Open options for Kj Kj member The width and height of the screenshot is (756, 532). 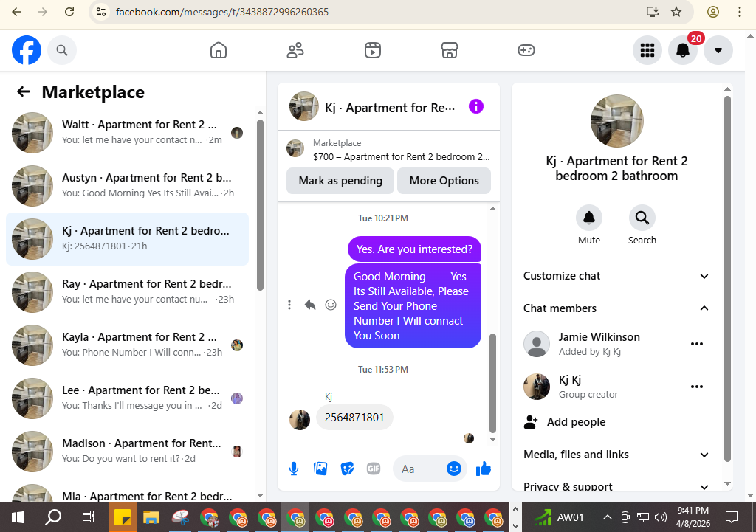pos(697,387)
